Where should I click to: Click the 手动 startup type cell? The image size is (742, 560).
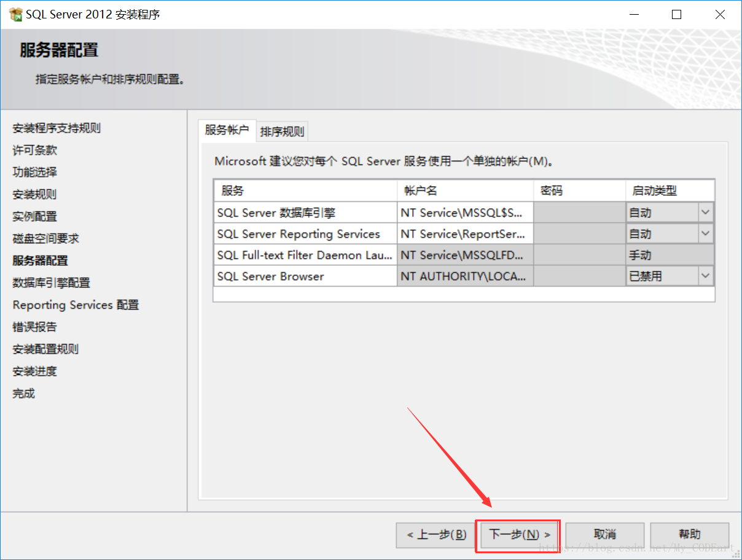click(x=670, y=255)
